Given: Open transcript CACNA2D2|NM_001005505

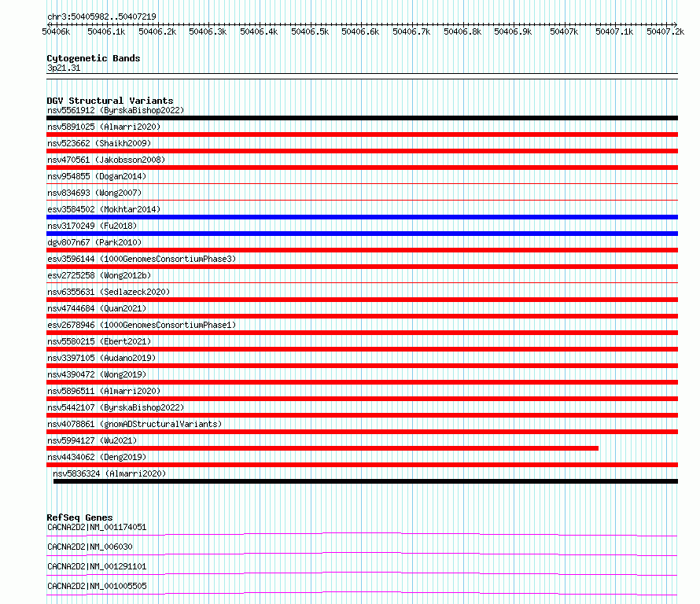Looking at the screenshot, I should (97, 586).
